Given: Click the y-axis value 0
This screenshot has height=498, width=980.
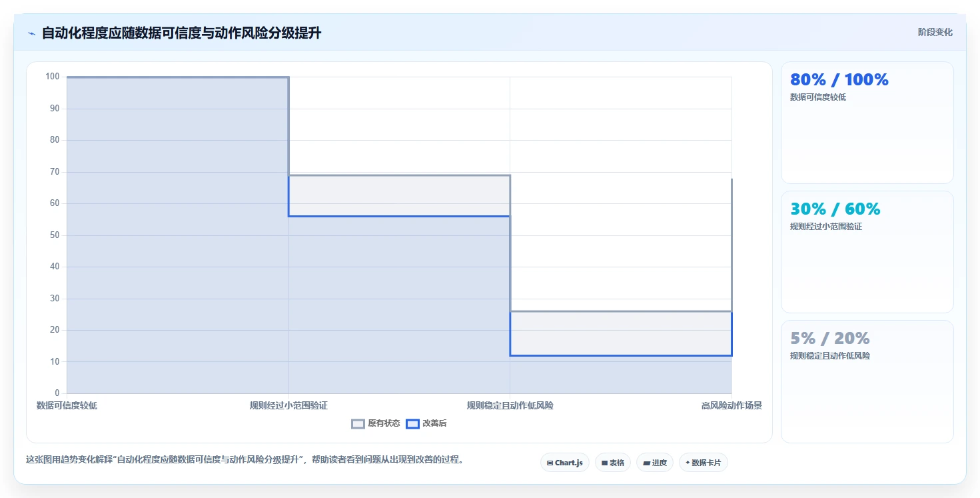Looking at the screenshot, I should [x=57, y=393].
